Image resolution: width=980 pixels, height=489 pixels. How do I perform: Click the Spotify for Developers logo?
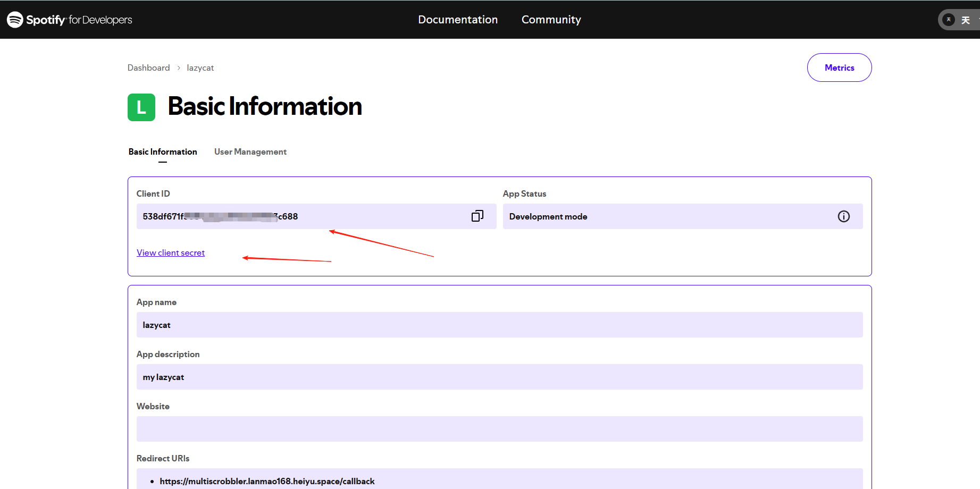click(x=70, y=20)
